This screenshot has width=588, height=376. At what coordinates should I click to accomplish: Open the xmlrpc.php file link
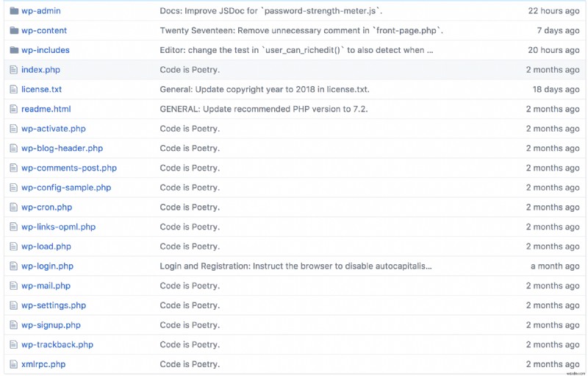click(x=43, y=364)
